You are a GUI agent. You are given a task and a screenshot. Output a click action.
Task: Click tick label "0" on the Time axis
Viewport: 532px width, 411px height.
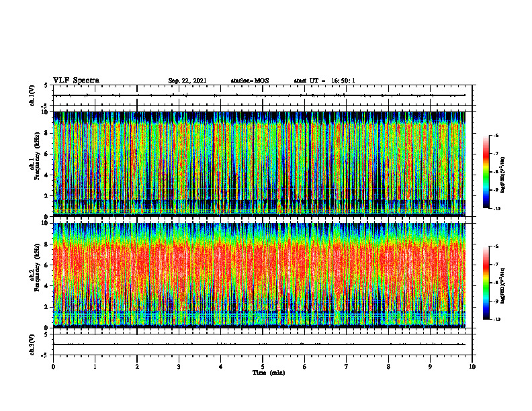tap(53, 367)
